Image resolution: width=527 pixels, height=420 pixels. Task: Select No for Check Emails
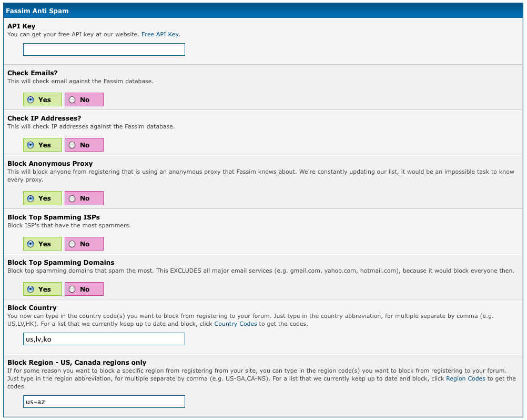tap(72, 99)
